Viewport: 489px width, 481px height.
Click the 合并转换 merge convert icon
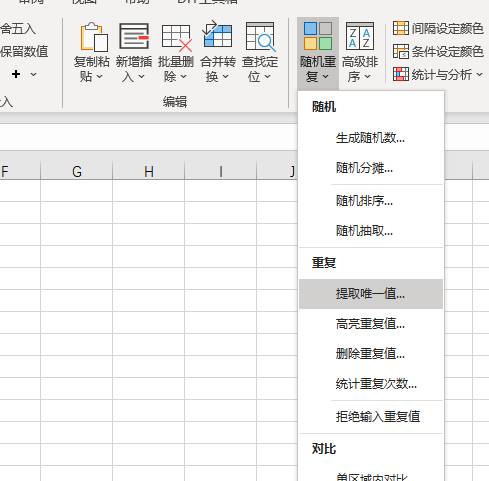[x=217, y=34]
